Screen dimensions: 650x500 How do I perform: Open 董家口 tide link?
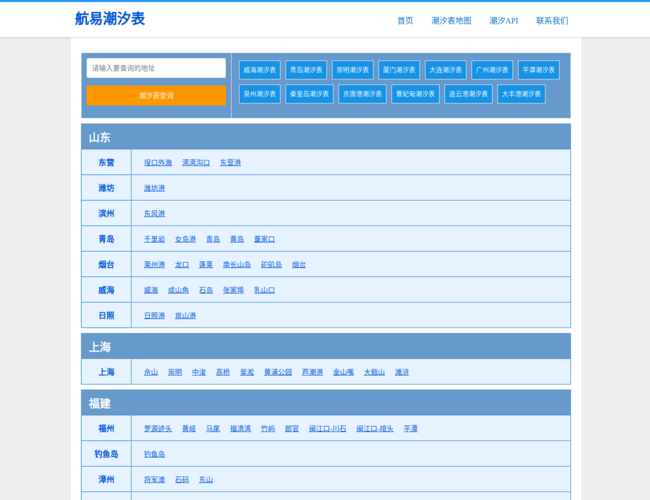coord(264,239)
